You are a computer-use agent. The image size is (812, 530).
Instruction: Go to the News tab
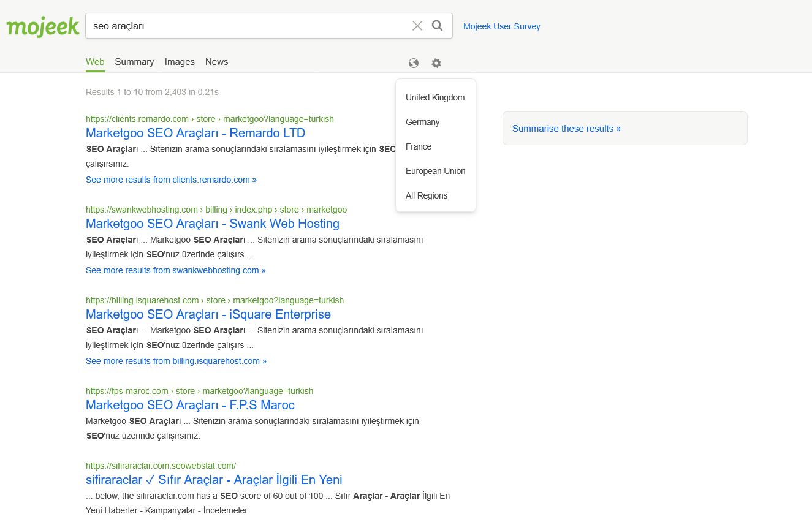pos(216,62)
